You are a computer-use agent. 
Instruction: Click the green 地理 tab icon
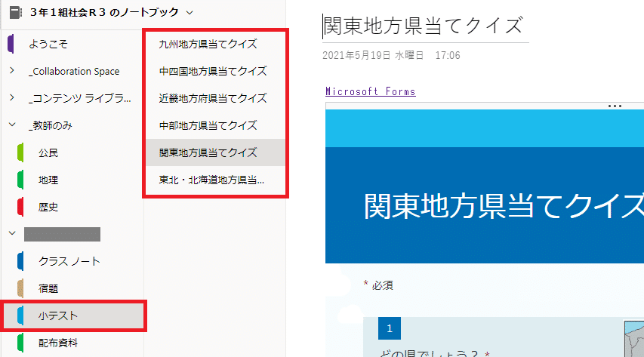20,180
